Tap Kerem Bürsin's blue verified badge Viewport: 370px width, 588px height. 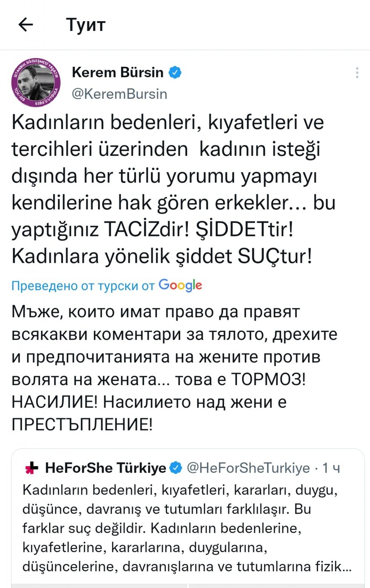175,72
